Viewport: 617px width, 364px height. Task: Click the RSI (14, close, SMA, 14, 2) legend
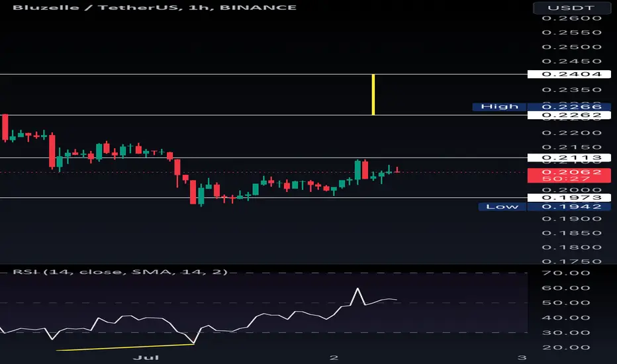[x=120, y=272]
